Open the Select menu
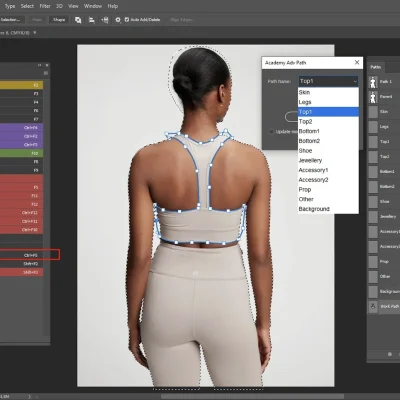 pyautogui.click(x=27, y=6)
